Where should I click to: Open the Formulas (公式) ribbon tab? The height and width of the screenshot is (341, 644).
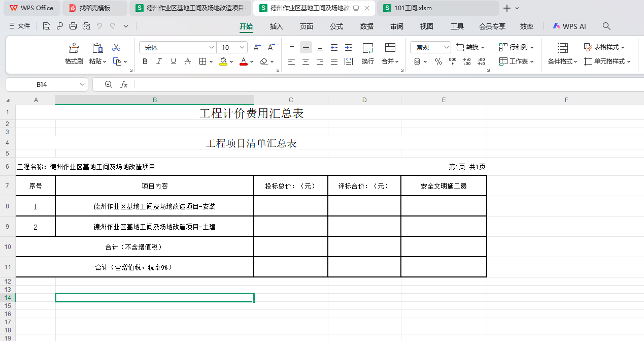336,26
